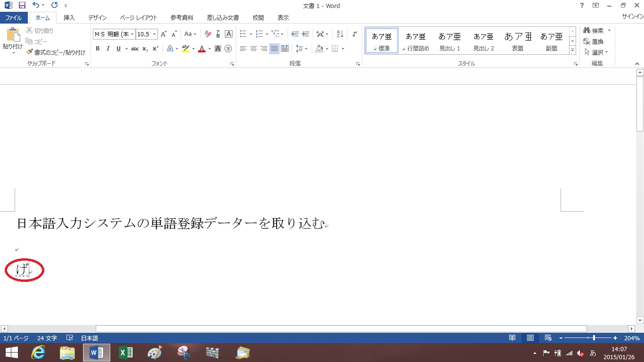
Task: Click the zoom slider handle
Action: pyautogui.click(x=594, y=338)
